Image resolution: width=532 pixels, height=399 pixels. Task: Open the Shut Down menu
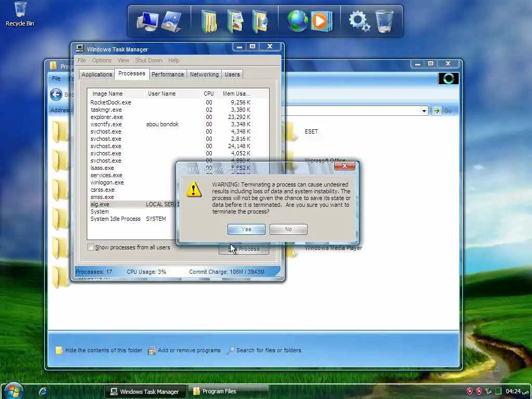coord(149,60)
